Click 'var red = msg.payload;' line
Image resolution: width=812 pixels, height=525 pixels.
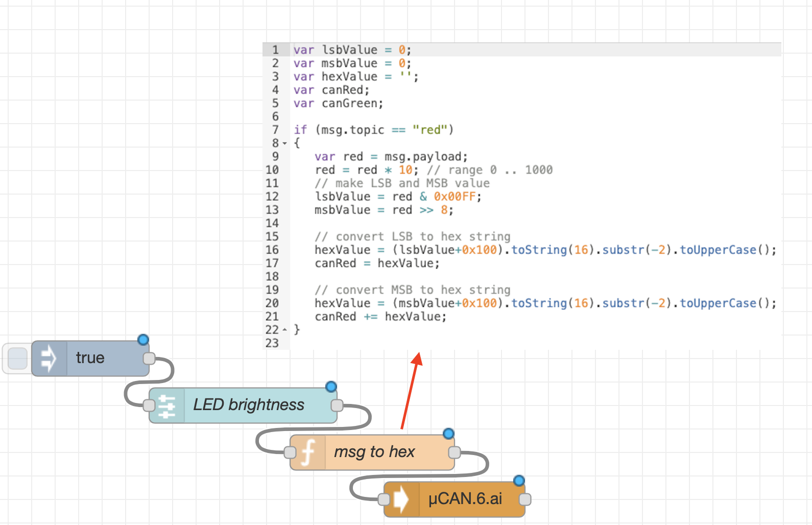point(391,156)
